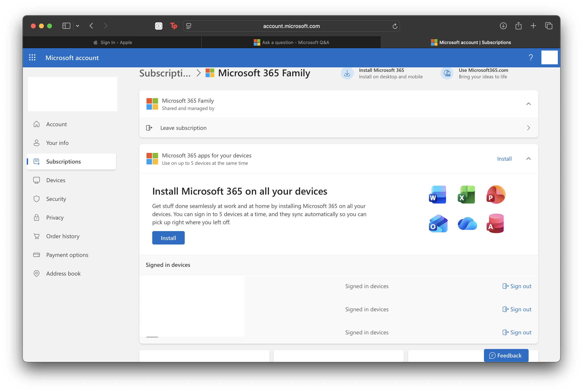Click the account.microsoft.com address field

pyautogui.click(x=291, y=26)
